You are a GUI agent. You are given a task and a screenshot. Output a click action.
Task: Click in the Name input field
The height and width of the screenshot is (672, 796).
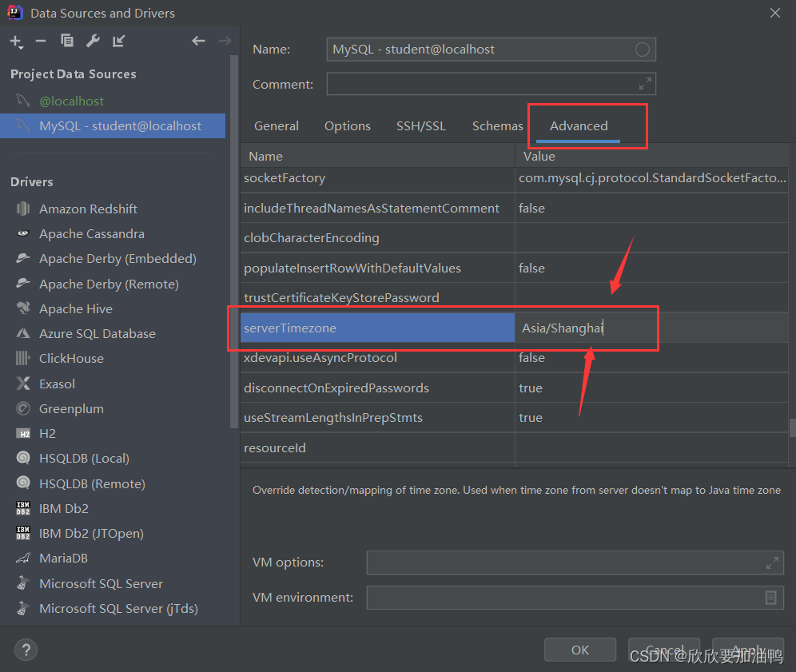pos(491,50)
